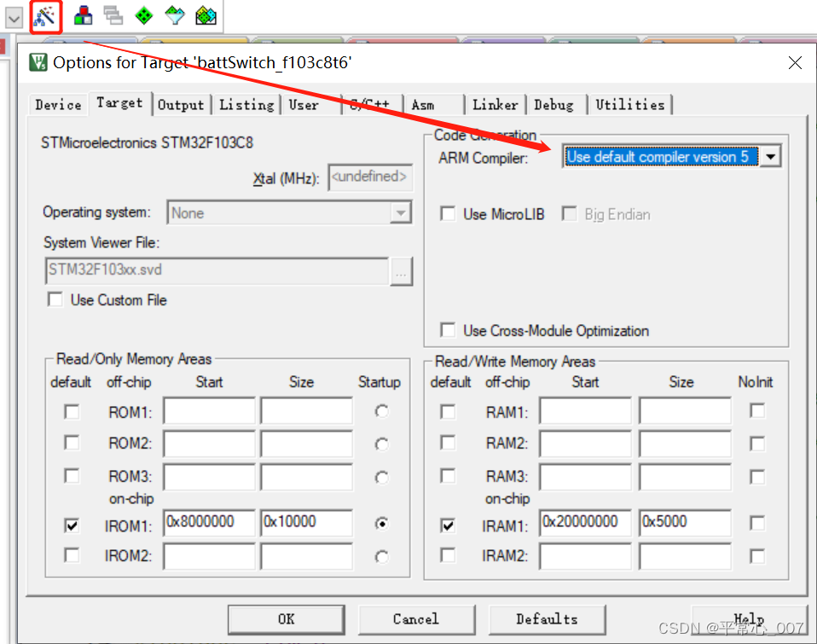Toggle the Big Endian checkbox
The width and height of the screenshot is (817, 644).
coord(569,213)
